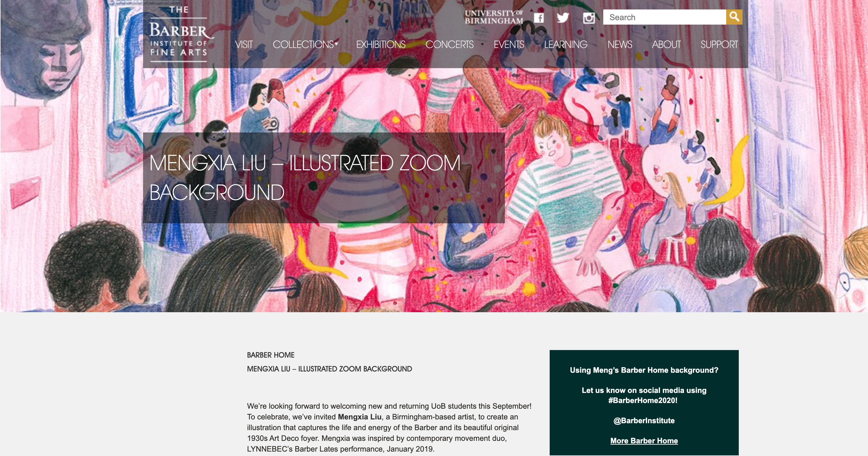Select Learning in the navigation bar
This screenshot has height=456, width=868.
click(x=565, y=44)
